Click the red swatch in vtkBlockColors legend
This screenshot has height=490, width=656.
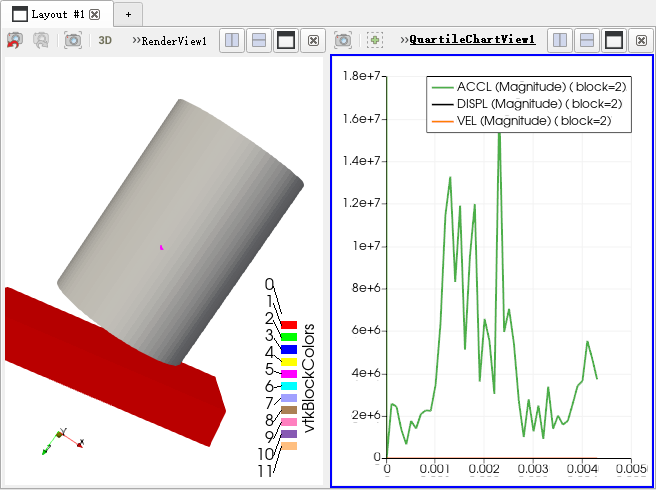(289, 325)
